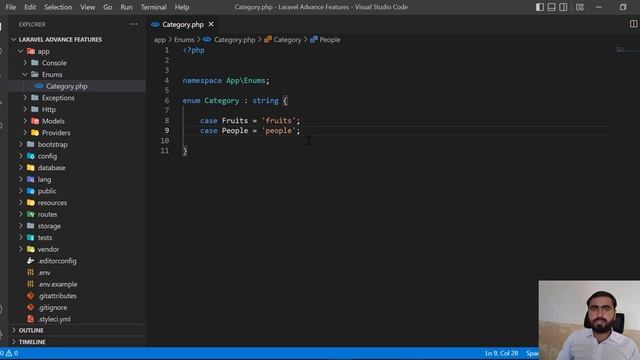Close the Category.php tab
Viewport: 640px width, 360px height.
tap(211, 24)
